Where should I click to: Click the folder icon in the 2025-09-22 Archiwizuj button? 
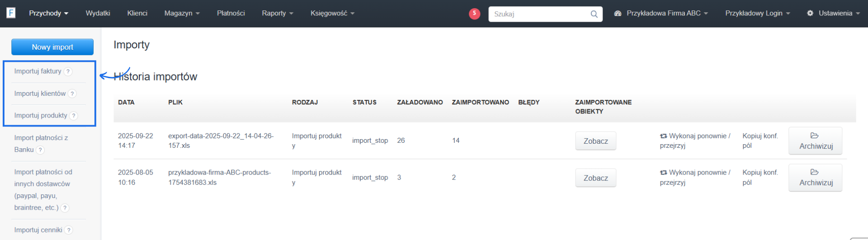[815, 136]
